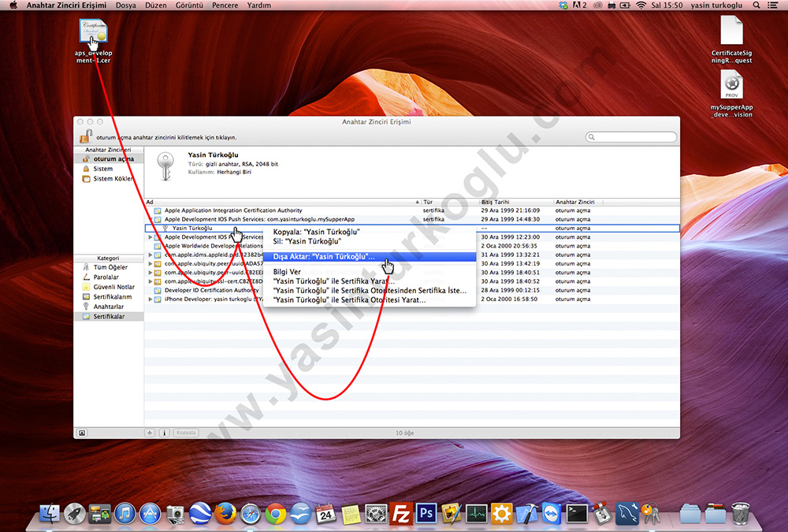Expand the com.apple.ubiquity.ssl-cert row
The height and width of the screenshot is (532, 788).
[150, 281]
